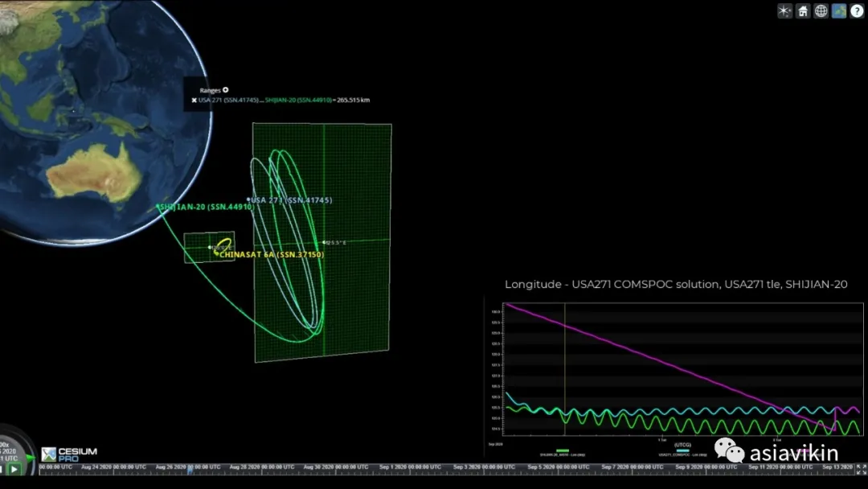Click the date readout on animation dial
This screenshot has height=489, width=868.
8,451
